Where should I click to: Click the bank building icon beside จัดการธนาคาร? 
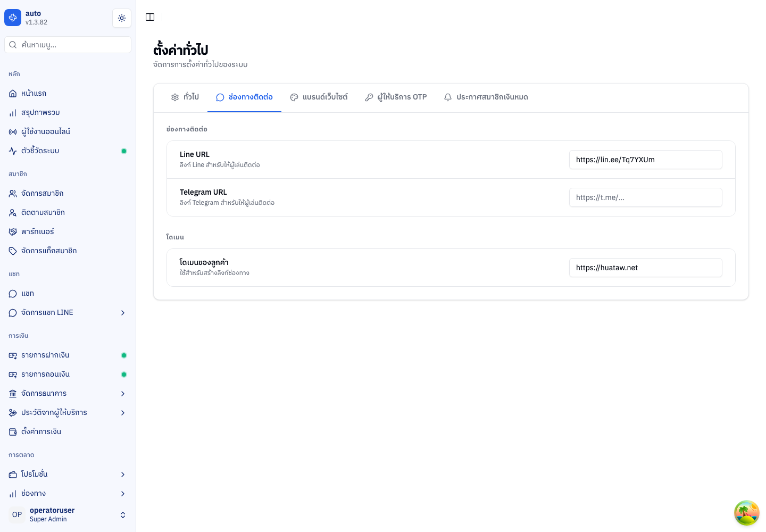[x=13, y=394]
